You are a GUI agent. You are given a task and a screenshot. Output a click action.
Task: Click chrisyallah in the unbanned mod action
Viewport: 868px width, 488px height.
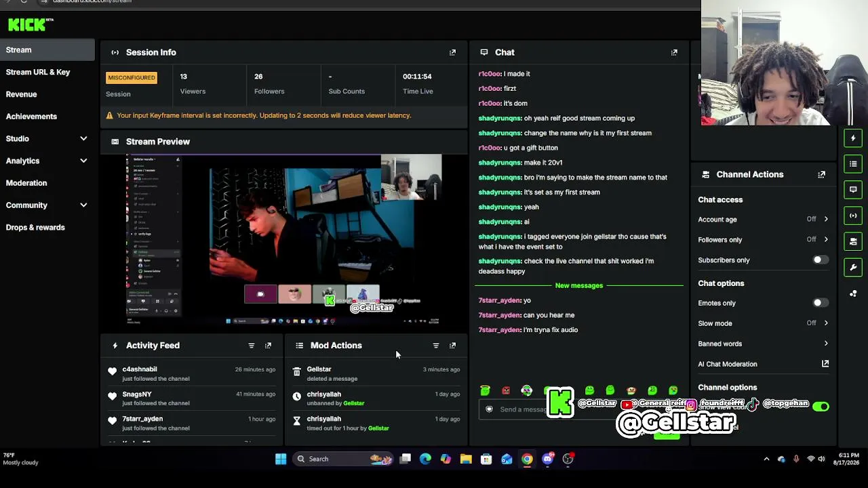click(324, 394)
